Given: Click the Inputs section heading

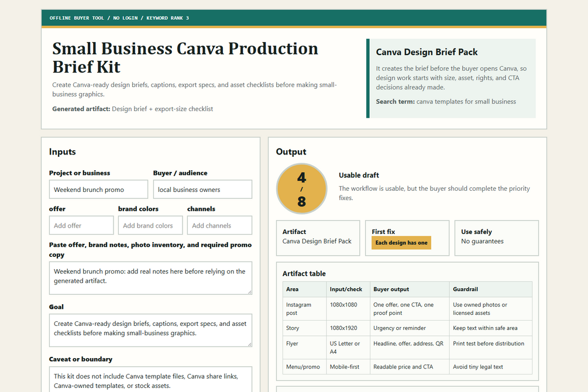Looking at the screenshot, I should coord(62,152).
